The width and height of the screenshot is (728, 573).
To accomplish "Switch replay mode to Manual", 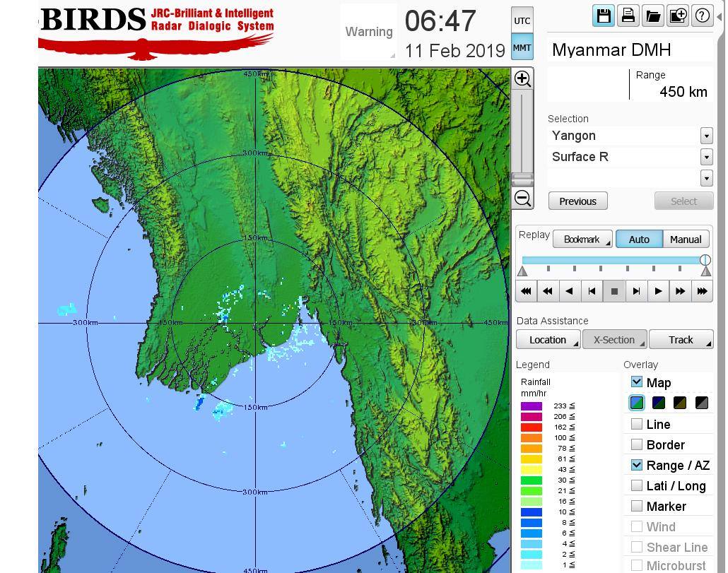I will pyautogui.click(x=685, y=240).
